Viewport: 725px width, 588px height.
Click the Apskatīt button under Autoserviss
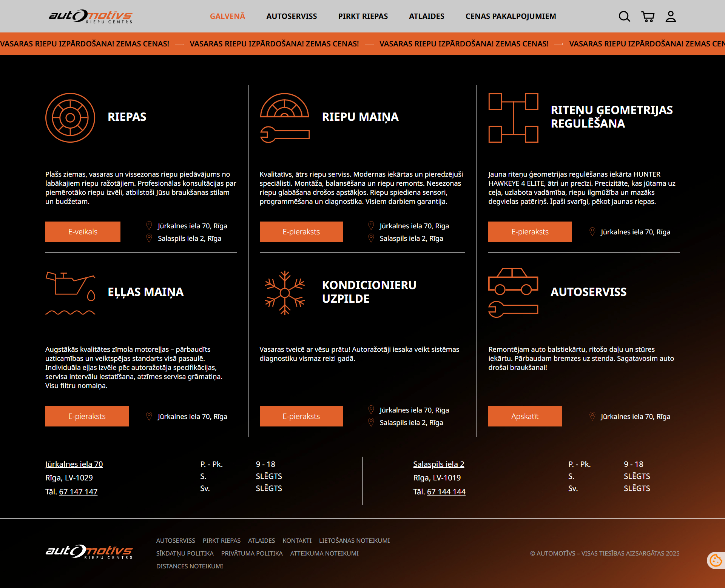(525, 416)
